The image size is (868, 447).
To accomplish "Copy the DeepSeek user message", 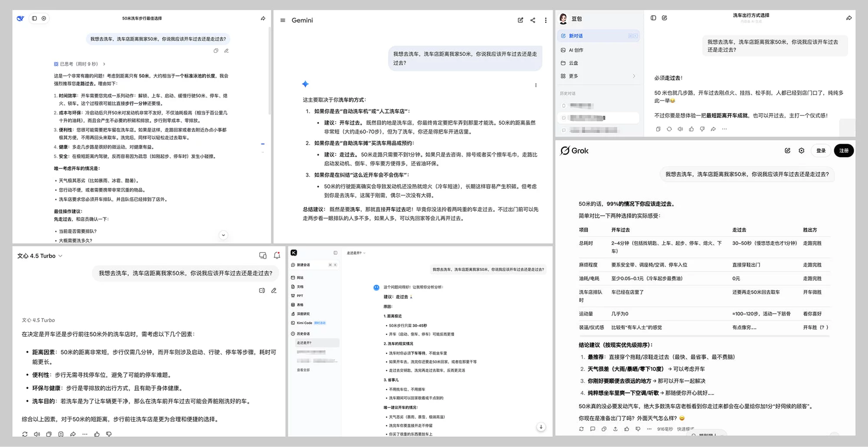I will (x=216, y=51).
